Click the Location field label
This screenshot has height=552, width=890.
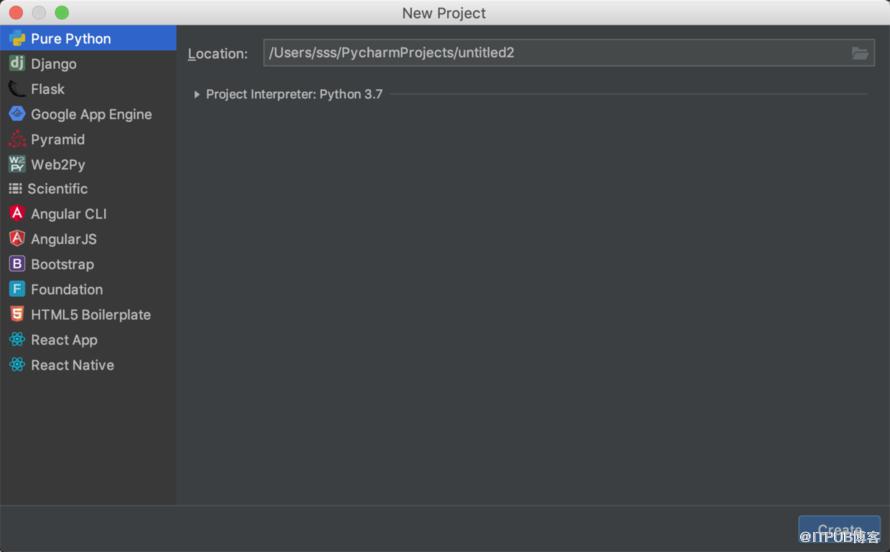click(x=218, y=54)
